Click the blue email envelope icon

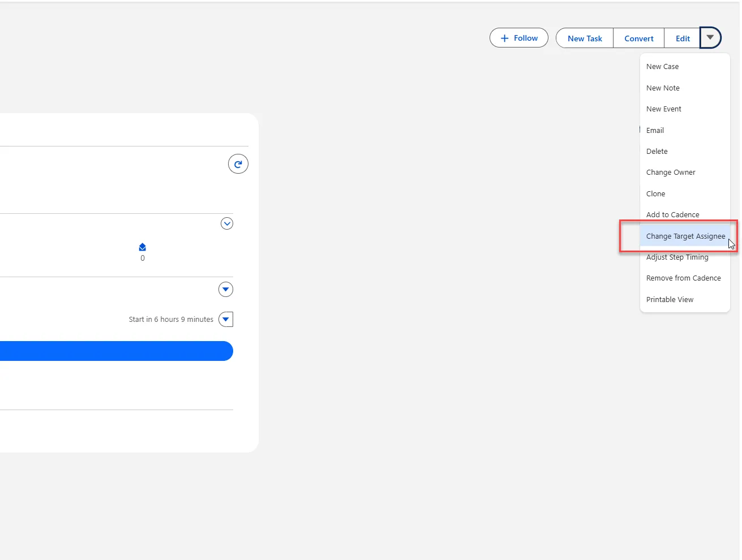tap(143, 247)
